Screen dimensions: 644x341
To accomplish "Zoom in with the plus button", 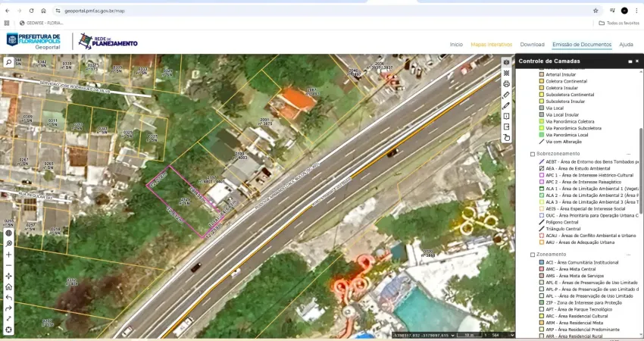I will [x=8, y=254].
